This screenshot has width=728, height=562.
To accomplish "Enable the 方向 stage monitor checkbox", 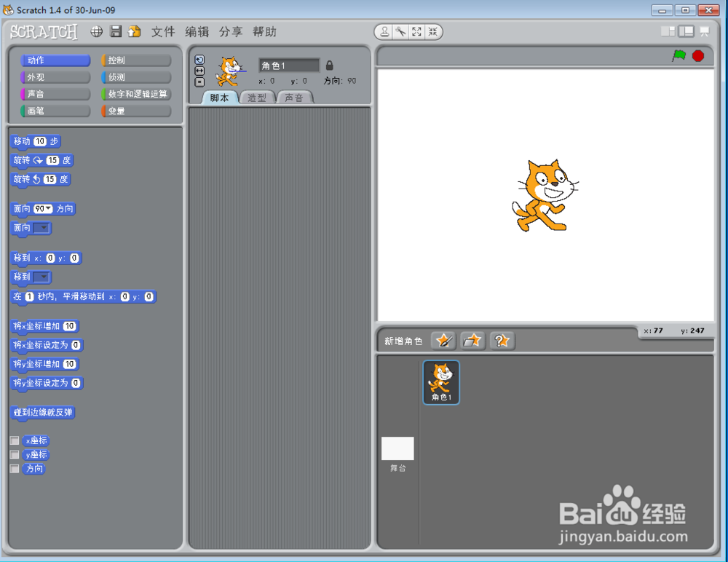I will click(x=15, y=469).
